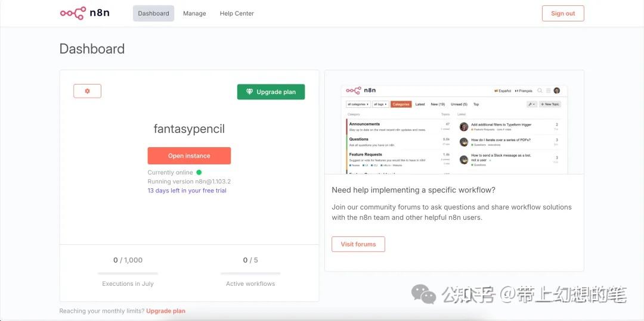Click the Upgrade plan link at the bottom

click(x=166, y=311)
